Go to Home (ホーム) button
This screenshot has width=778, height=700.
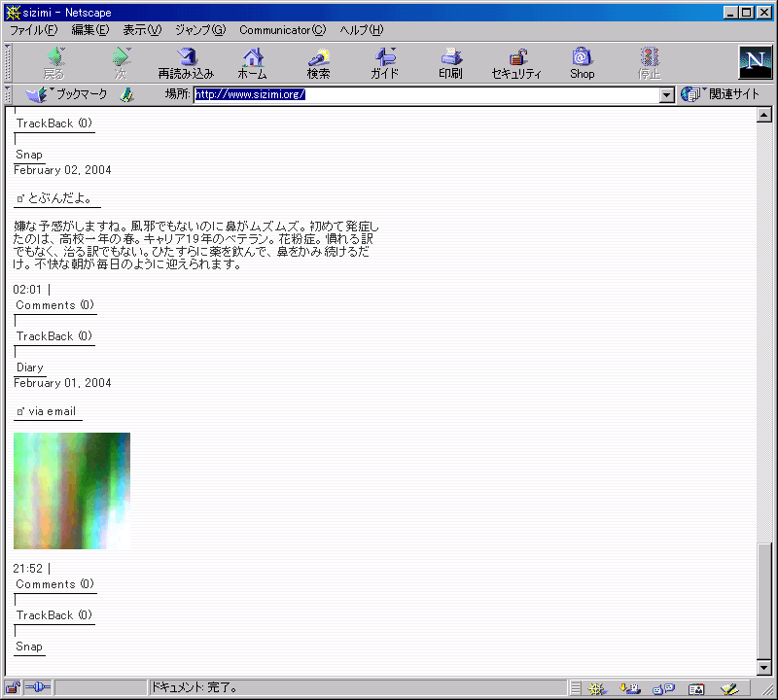click(x=253, y=63)
